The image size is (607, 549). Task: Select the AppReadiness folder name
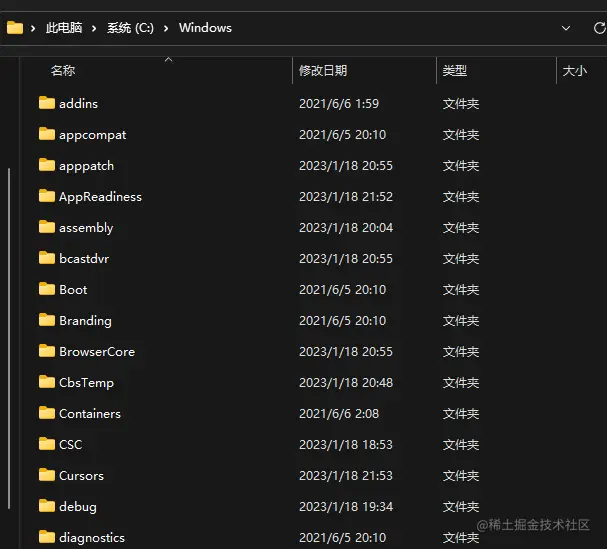pos(100,197)
